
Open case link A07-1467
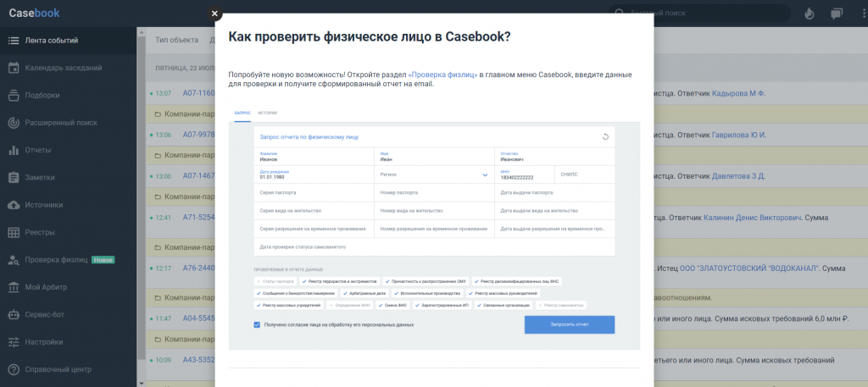click(x=198, y=176)
